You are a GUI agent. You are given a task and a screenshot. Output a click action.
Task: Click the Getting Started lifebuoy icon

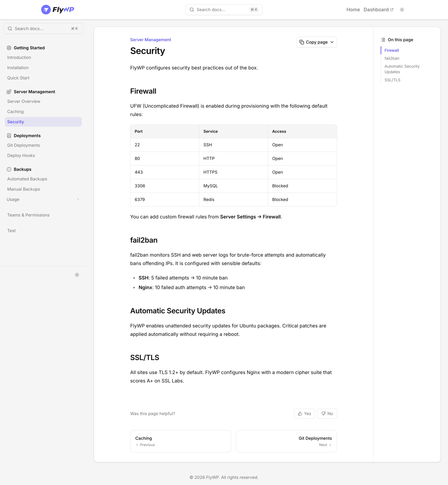click(x=9, y=48)
